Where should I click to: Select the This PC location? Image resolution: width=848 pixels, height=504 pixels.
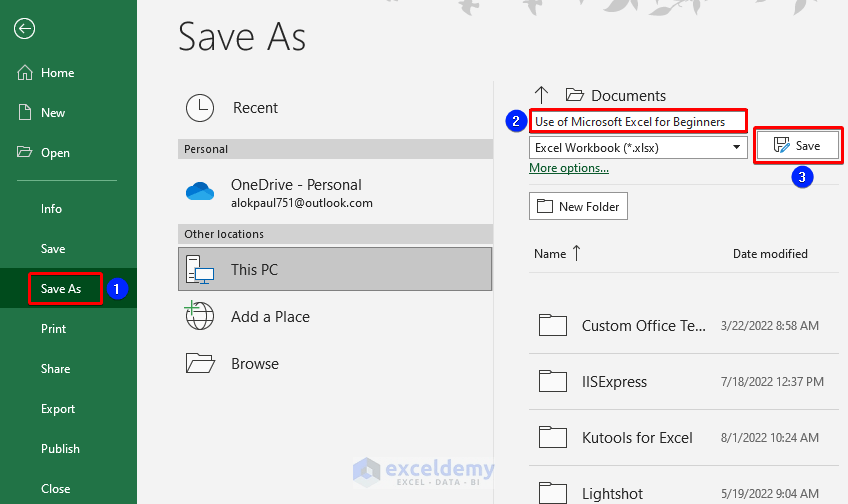pyautogui.click(x=335, y=269)
